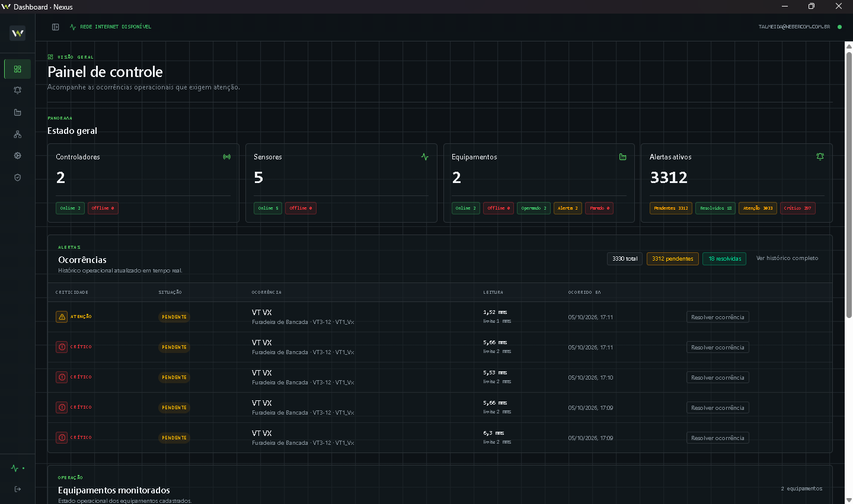Viewport: 853px width, 504px height.
Task: Click the Parado 0 badge in Equipamentos card
Action: (600, 208)
